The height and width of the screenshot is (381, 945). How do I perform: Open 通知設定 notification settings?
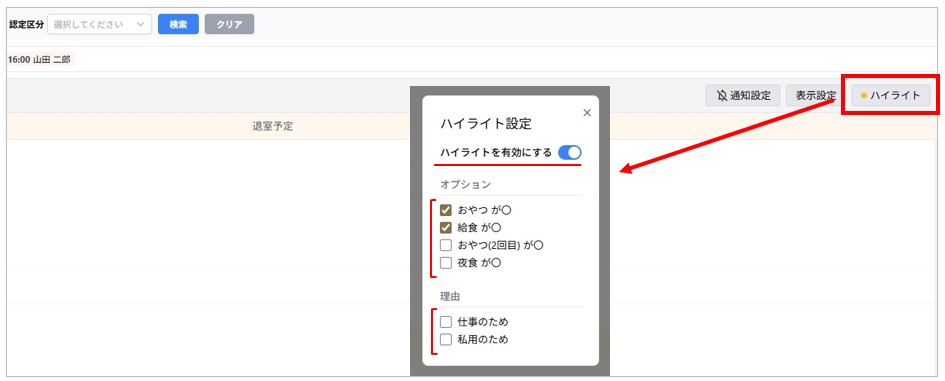pyautogui.click(x=744, y=95)
